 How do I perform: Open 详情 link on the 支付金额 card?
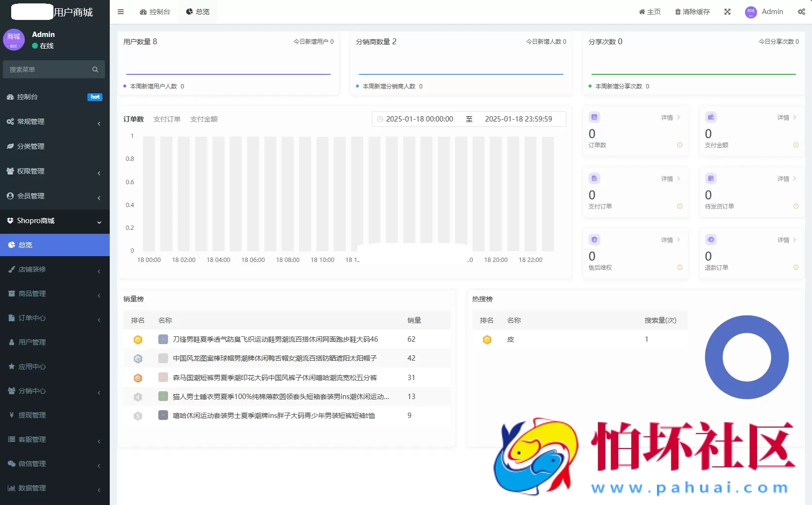click(x=783, y=117)
